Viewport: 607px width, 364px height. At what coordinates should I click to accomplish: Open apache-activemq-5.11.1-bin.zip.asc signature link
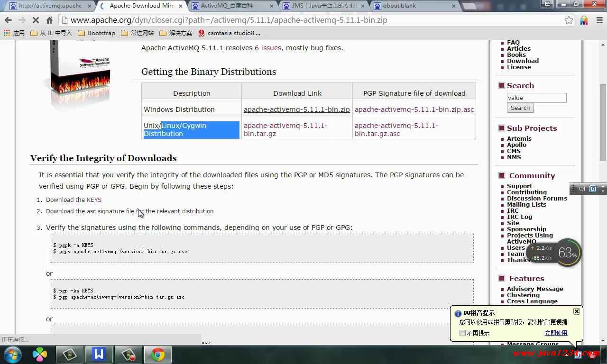[414, 109]
